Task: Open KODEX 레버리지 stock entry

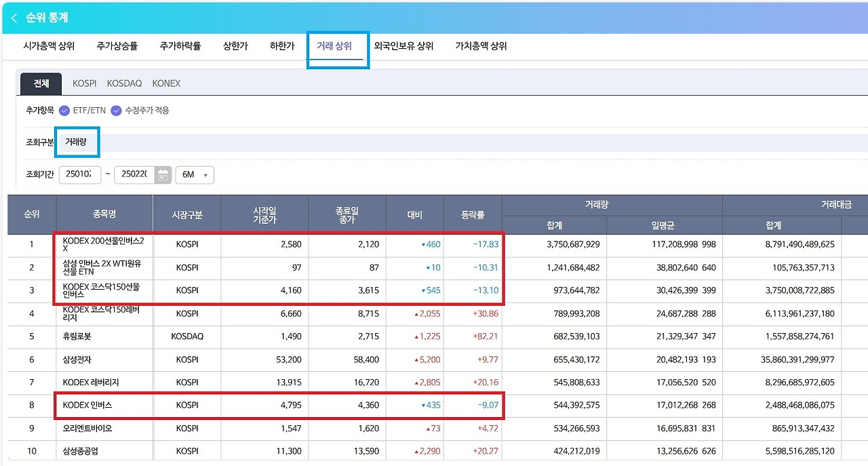Action: [91, 383]
